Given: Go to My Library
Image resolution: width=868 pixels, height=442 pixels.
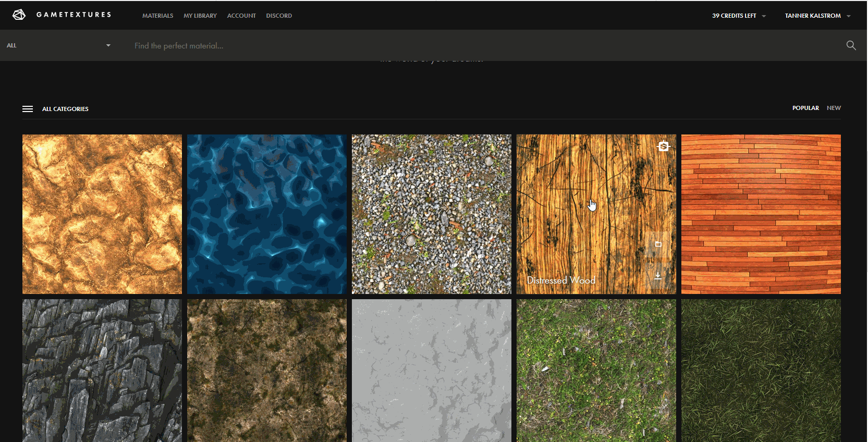Looking at the screenshot, I should (x=200, y=16).
